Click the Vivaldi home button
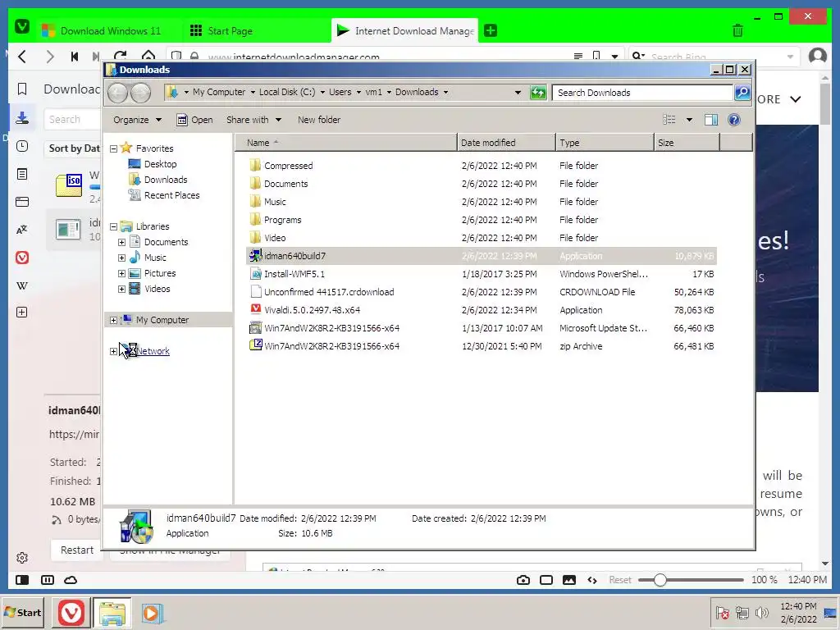This screenshot has width=840, height=630. click(x=148, y=55)
